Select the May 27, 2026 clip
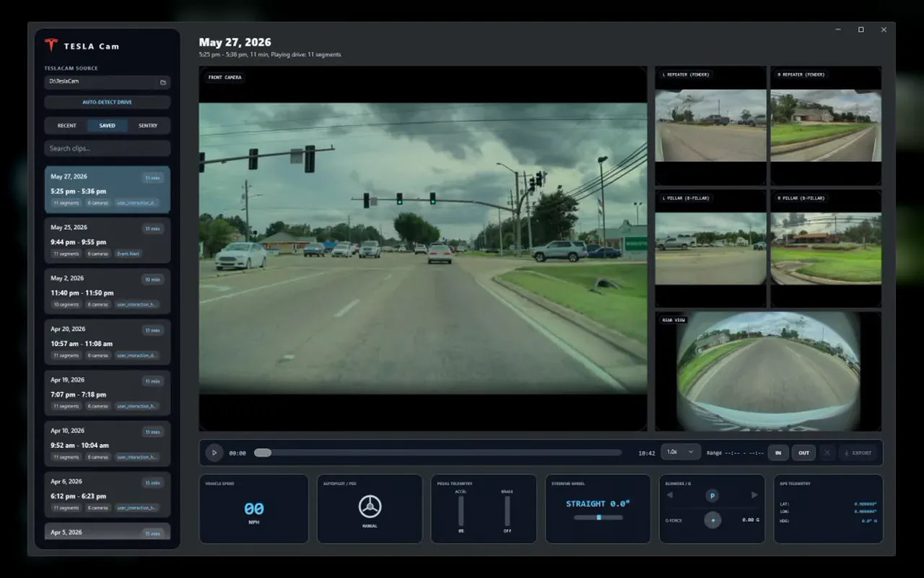 pos(107,189)
